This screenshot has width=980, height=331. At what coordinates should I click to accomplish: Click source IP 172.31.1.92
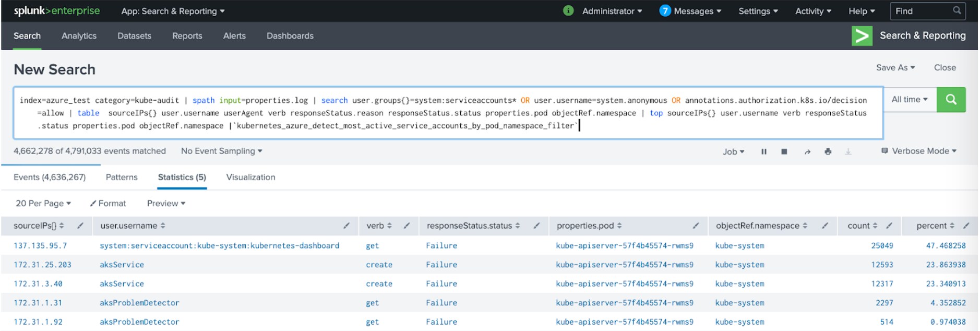(x=38, y=322)
